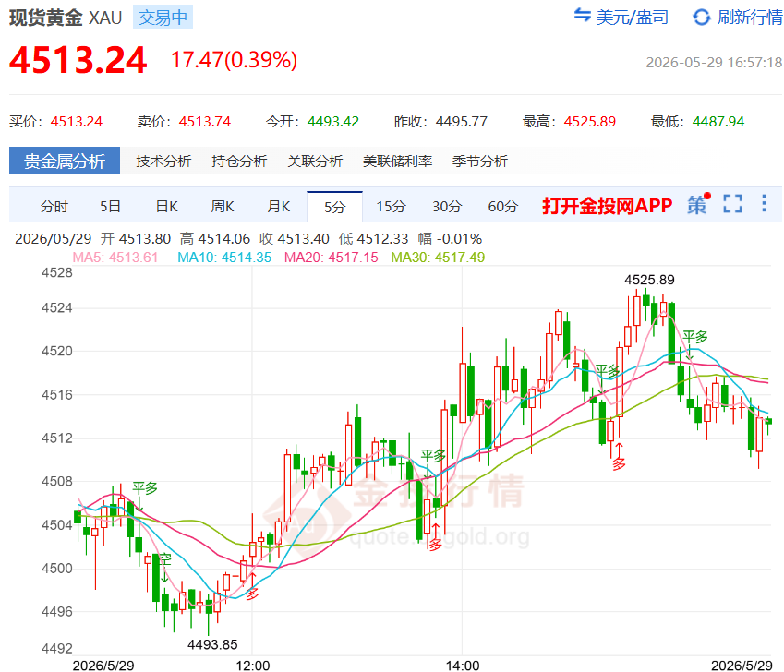Switch chart to 日K view
Image resolution: width=784 pixels, height=672 pixels.
point(166,207)
